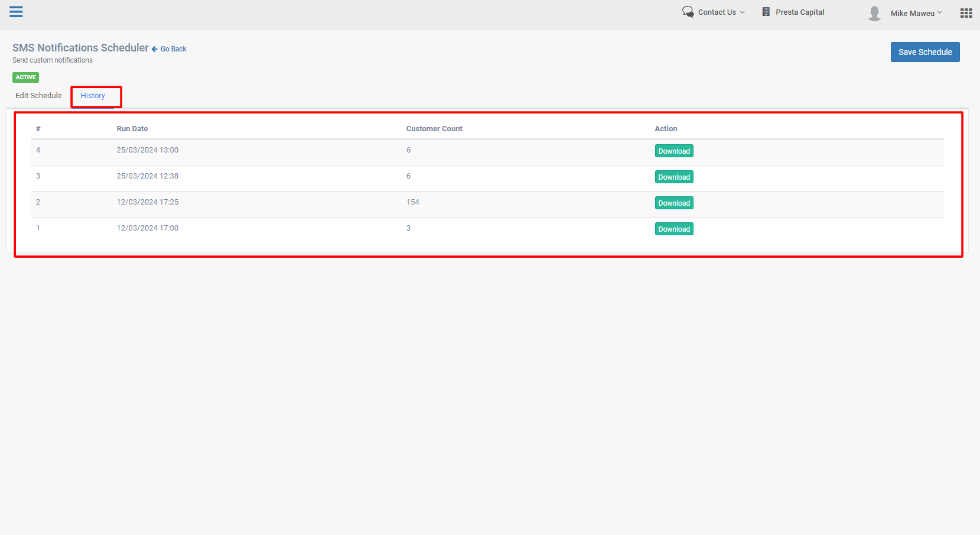Viewport: 980px width, 535px height.
Task: Download the 25/03/2024 12:38 run report
Action: (673, 177)
